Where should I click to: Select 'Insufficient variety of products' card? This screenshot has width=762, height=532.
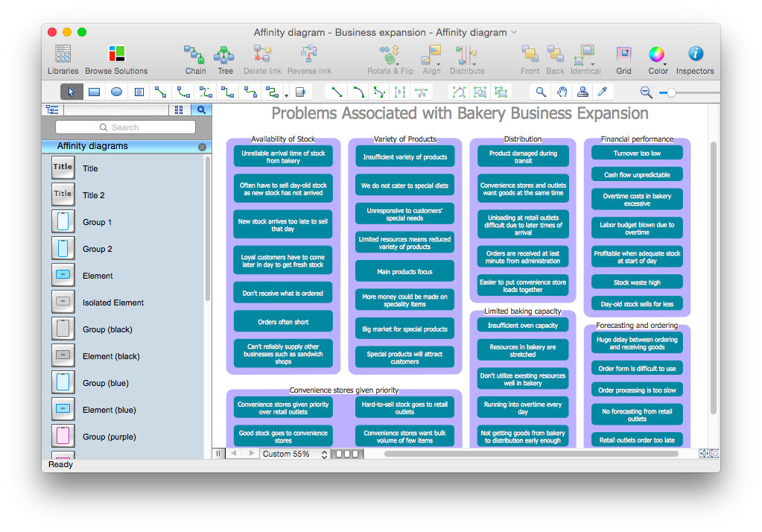(404, 156)
